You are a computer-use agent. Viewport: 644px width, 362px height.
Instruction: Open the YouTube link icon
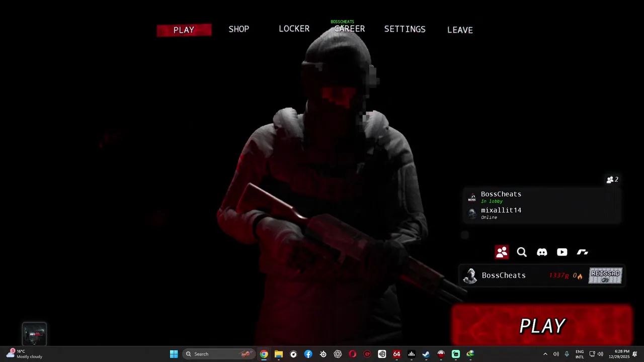tap(562, 252)
